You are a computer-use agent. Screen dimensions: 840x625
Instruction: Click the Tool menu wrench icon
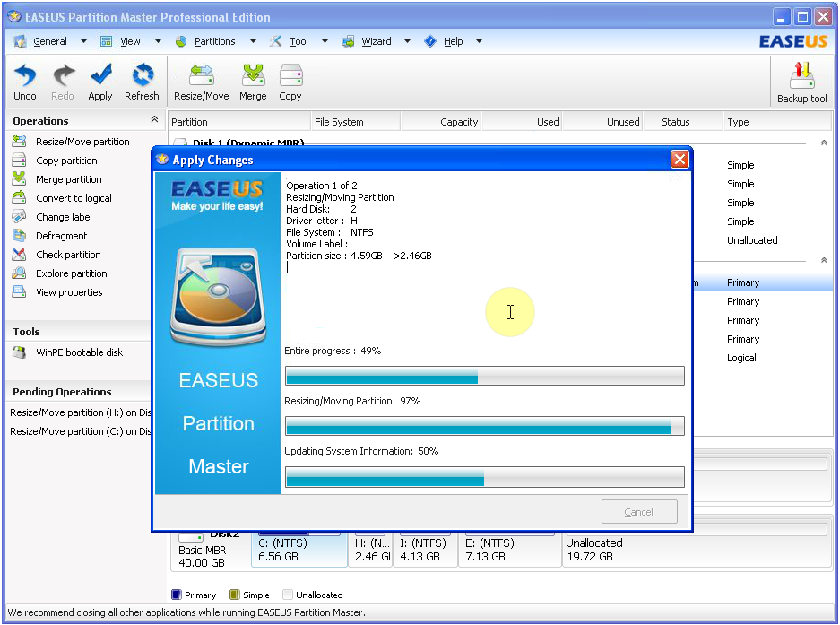click(275, 41)
